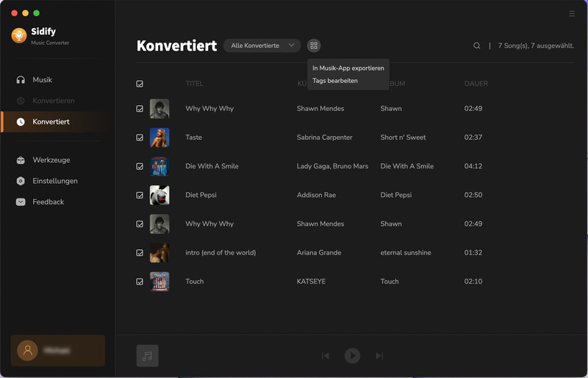Image resolution: width=588 pixels, height=378 pixels.
Task: Open the hamburger menu at top right
Action: (572, 13)
